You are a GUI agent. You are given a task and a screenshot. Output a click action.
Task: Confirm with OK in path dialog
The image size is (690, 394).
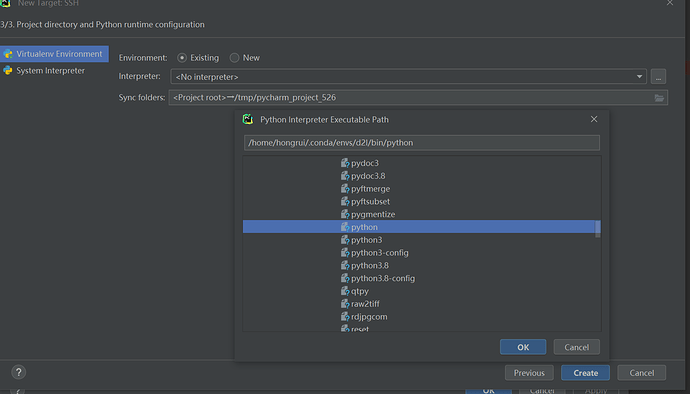coord(523,347)
